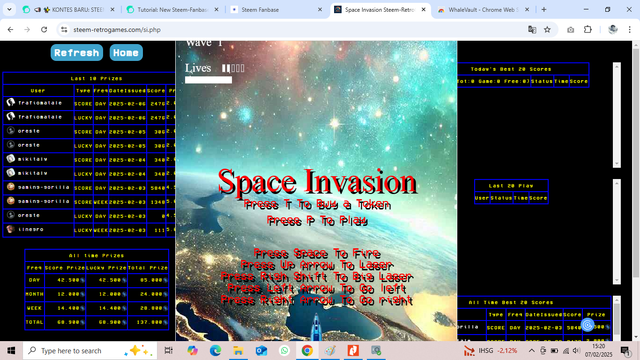
Task: Open the IHSG stock widget
Action: pyautogui.click(x=490, y=351)
